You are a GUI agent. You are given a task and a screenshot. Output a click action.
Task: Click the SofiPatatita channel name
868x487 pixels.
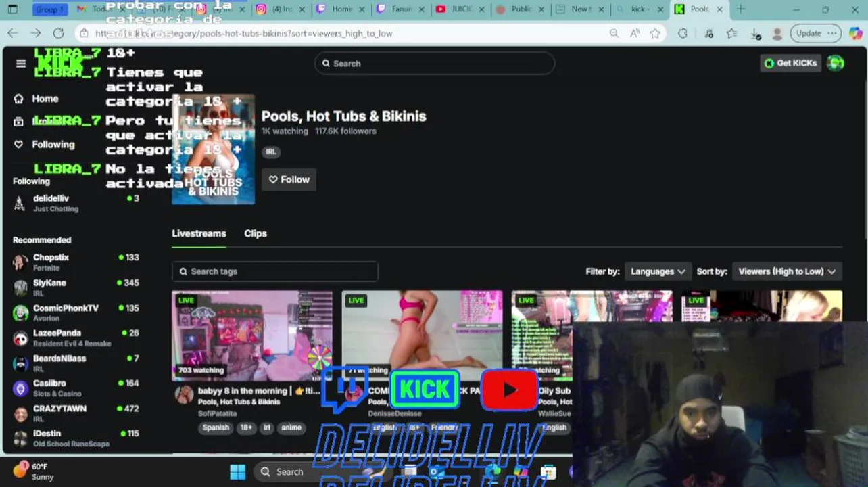[217, 413]
